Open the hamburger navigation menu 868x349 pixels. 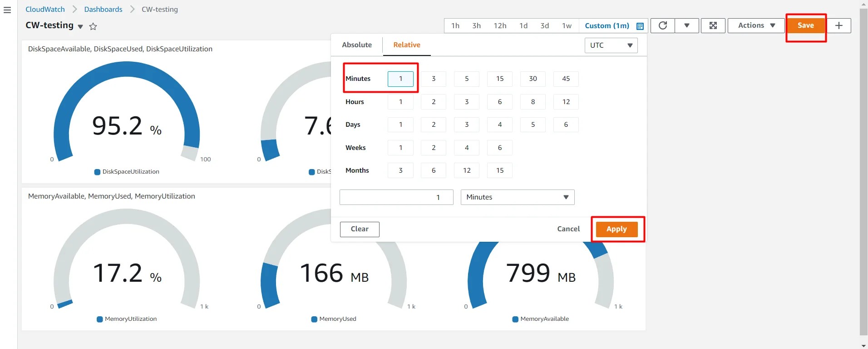coord(7,10)
